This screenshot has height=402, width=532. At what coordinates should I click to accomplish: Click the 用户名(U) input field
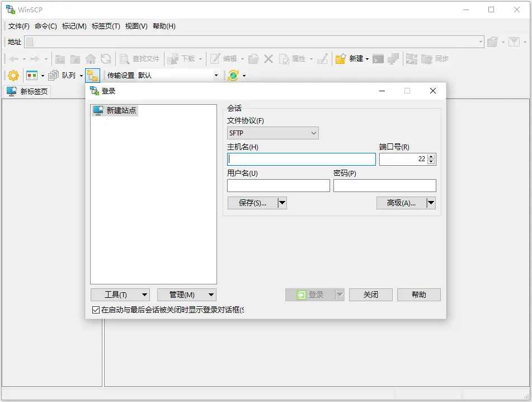tap(278, 186)
